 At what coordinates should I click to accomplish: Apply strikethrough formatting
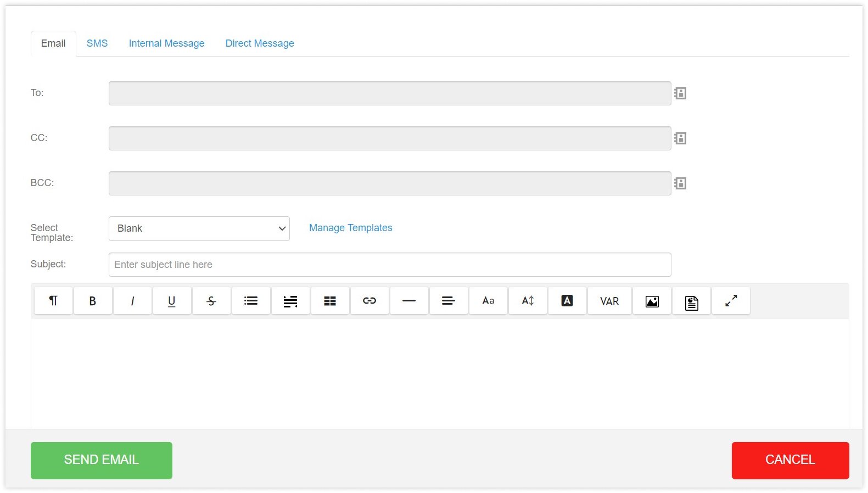click(211, 301)
